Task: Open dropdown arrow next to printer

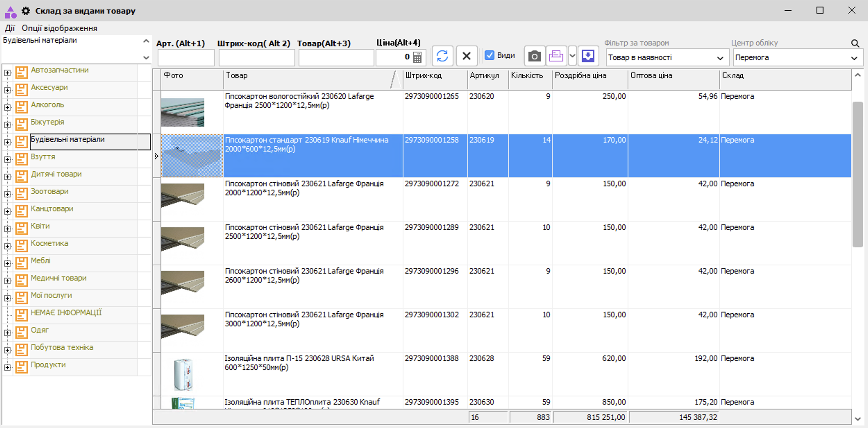Action: pos(572,56)
